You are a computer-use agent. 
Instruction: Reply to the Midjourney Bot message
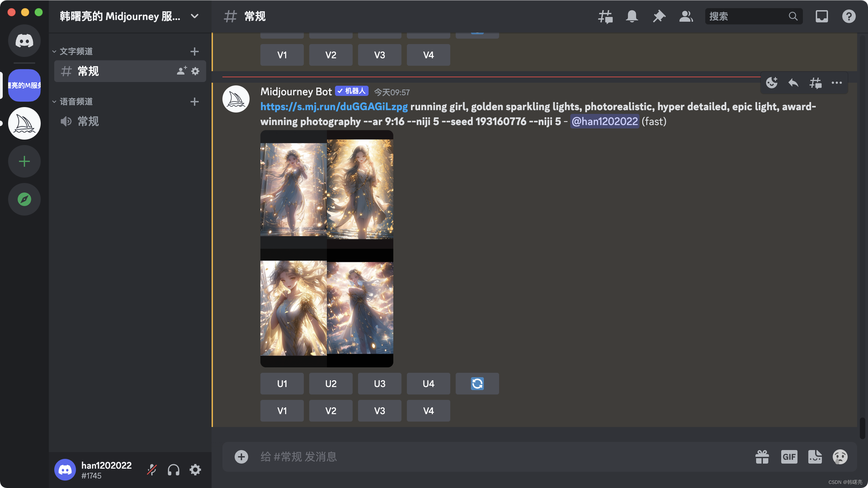click(793, 83)
